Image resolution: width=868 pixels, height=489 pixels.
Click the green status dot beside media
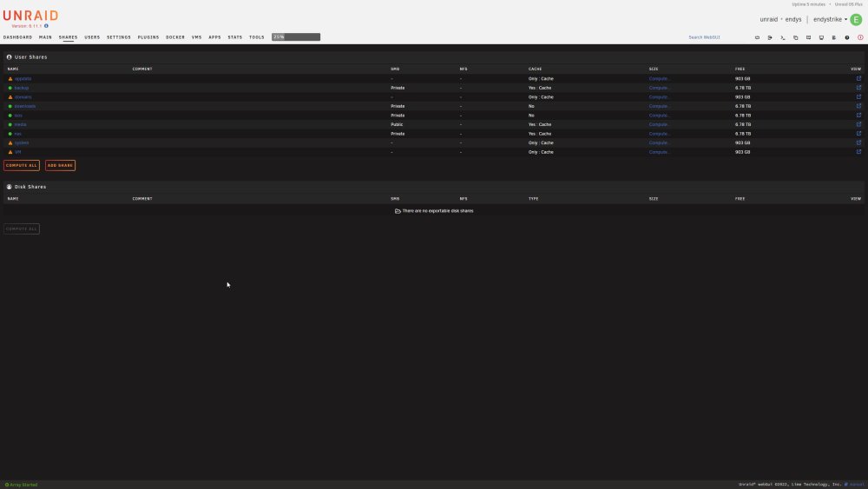[x=10, y=124]
